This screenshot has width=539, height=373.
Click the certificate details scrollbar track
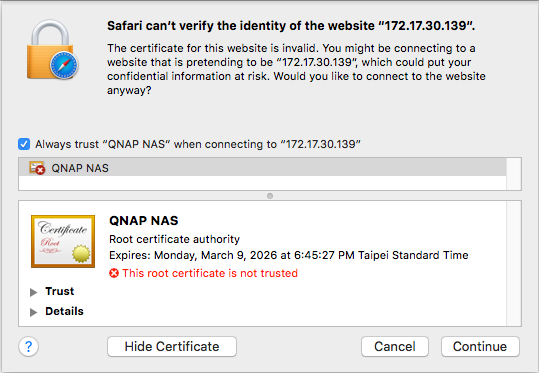point(514,263)
